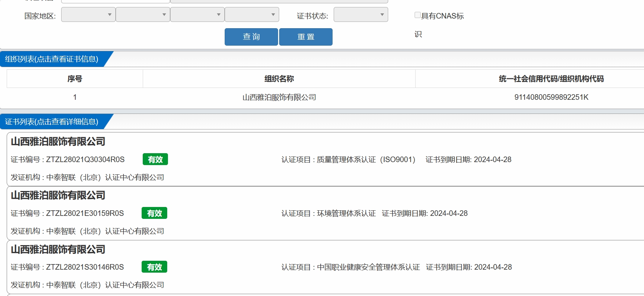Click 发证机构 line under certificate E30159R0S
The image size is (644, 296).
87,231
